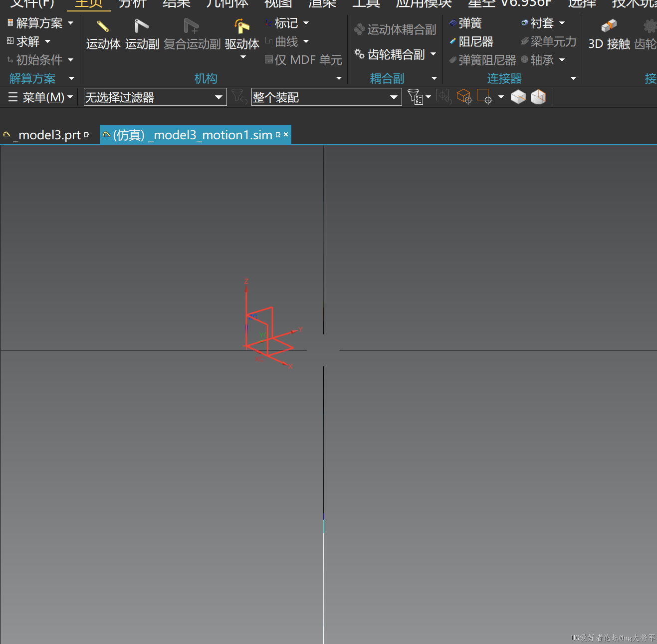
Task: Click the orange rectangle selection-point icon
Action: [x=484, y=96]
